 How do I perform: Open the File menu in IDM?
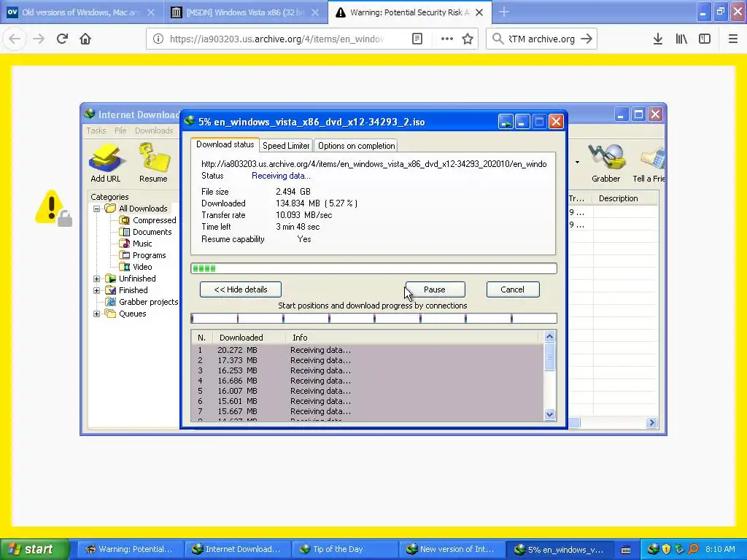click(x=120, y=131)
